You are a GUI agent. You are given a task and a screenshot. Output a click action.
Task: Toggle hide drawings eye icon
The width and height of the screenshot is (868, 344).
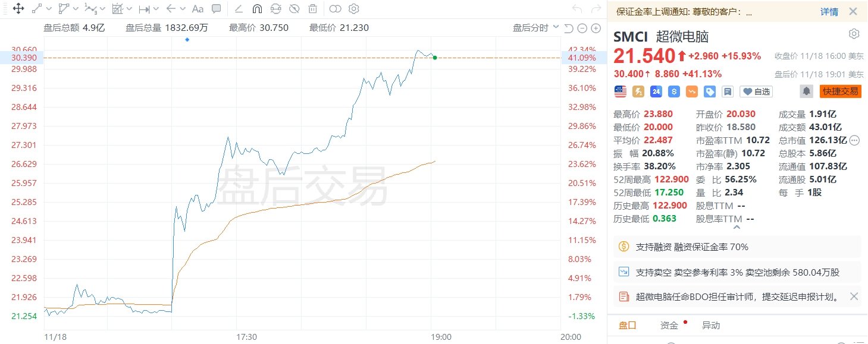click(294, 9)
